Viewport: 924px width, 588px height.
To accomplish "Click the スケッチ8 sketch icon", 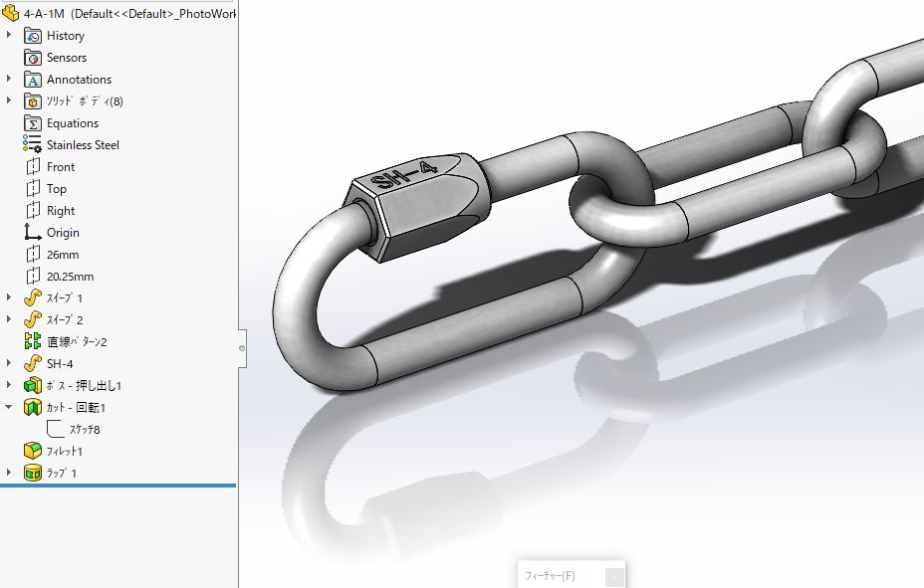I will (x=56, y=429).
